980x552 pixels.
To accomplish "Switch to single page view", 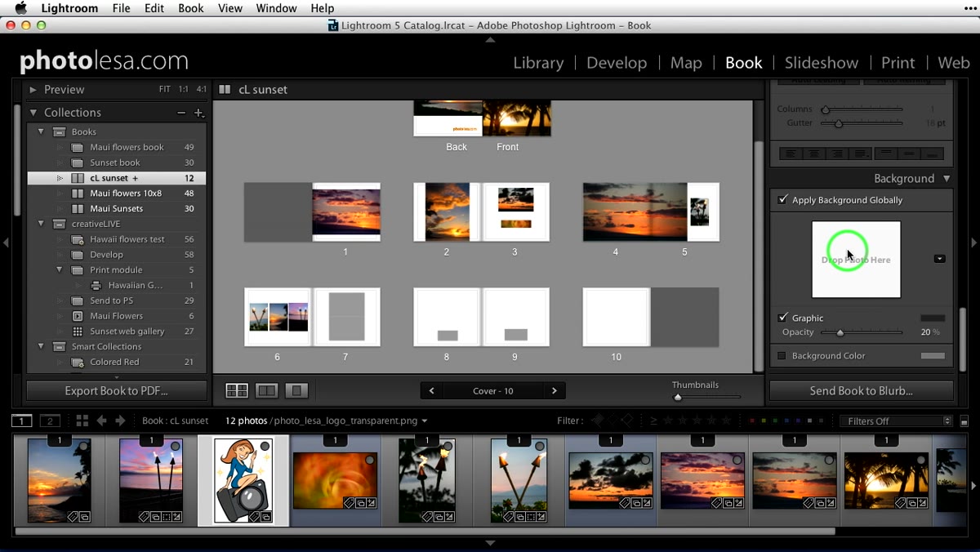I will (296, 391).
